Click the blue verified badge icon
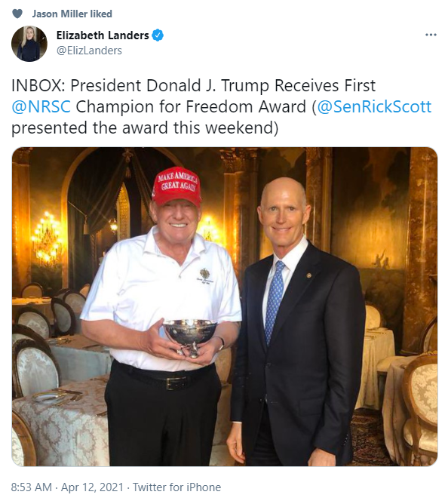The image size is (448, 504). point(158,35)
